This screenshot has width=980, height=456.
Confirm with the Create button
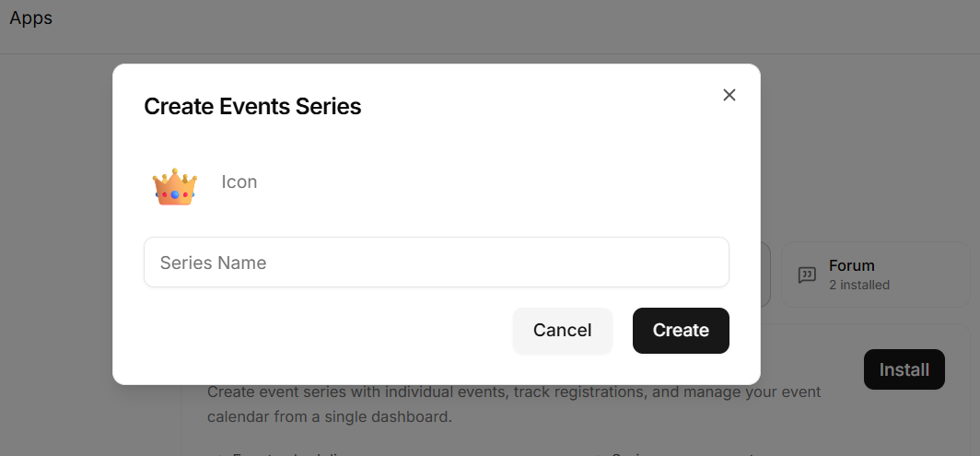coord(681,331)
